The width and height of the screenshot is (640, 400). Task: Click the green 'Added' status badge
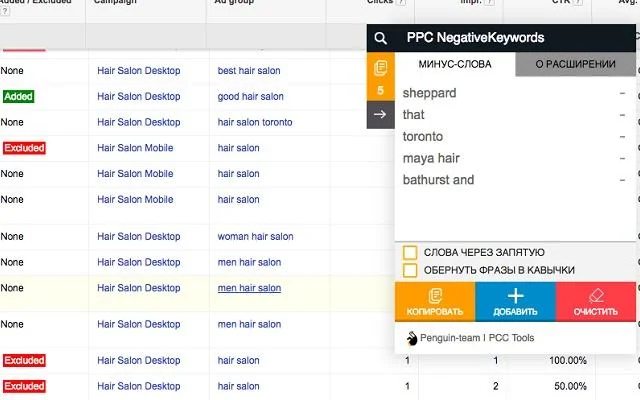click(x=19, y=97)
